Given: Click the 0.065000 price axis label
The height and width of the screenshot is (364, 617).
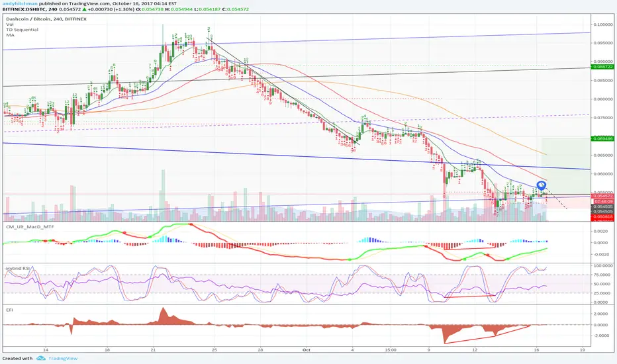Looking at the screenshot, I should click(x=603, y=155).
